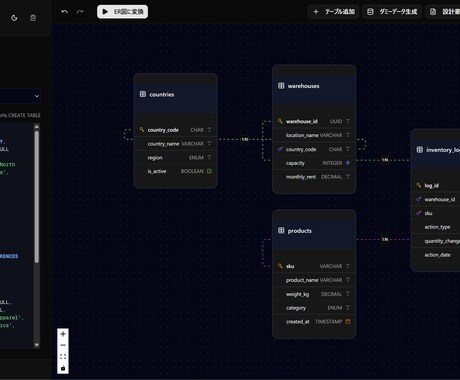Click the warehouses table title
This screenshot has width=460, height=380.
(303, 86)
